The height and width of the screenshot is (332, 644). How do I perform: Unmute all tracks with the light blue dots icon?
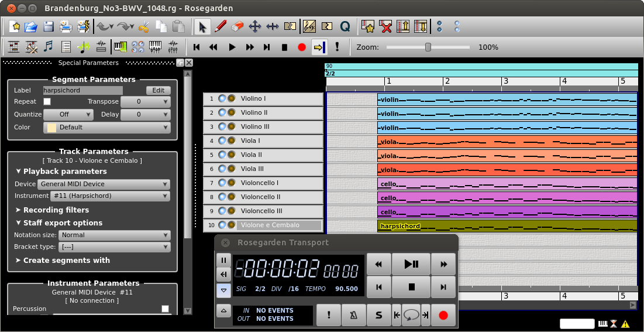point(457,27)
